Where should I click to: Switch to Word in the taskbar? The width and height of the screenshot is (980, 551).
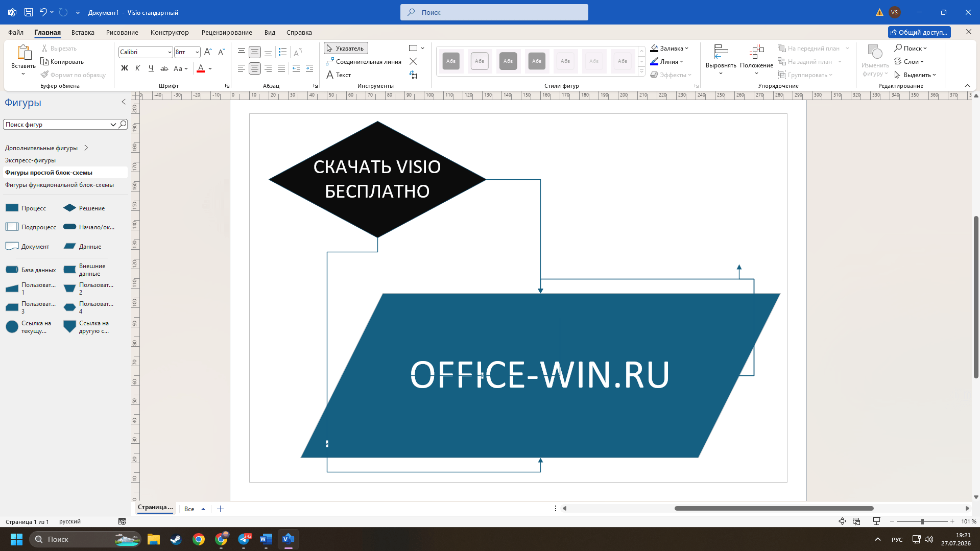(266, 539)
